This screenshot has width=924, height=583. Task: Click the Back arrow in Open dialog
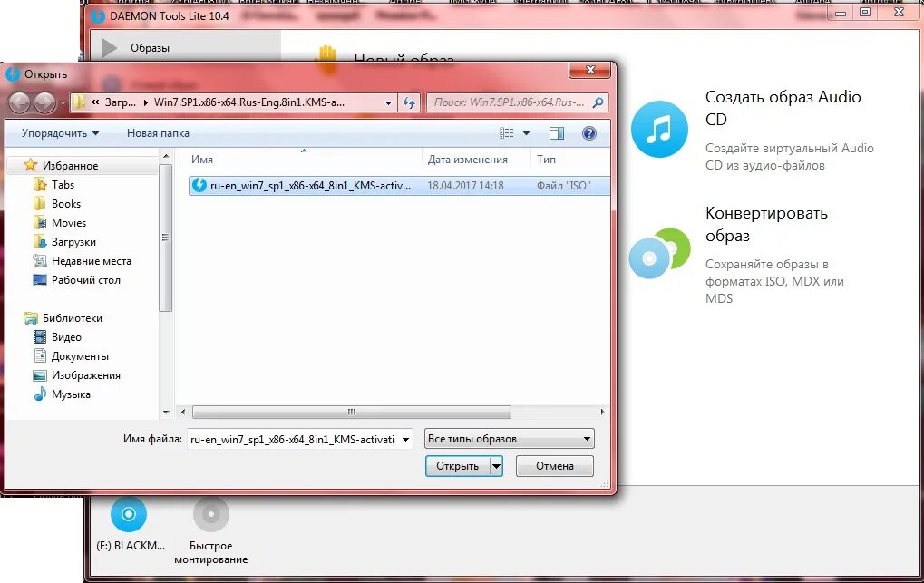tap(19, 103)
